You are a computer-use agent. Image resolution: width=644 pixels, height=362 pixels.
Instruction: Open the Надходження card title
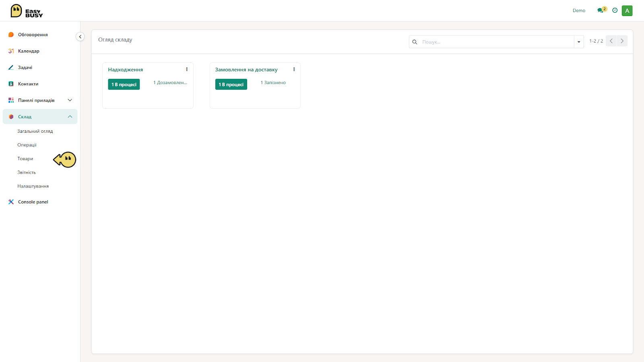(126, 70)
